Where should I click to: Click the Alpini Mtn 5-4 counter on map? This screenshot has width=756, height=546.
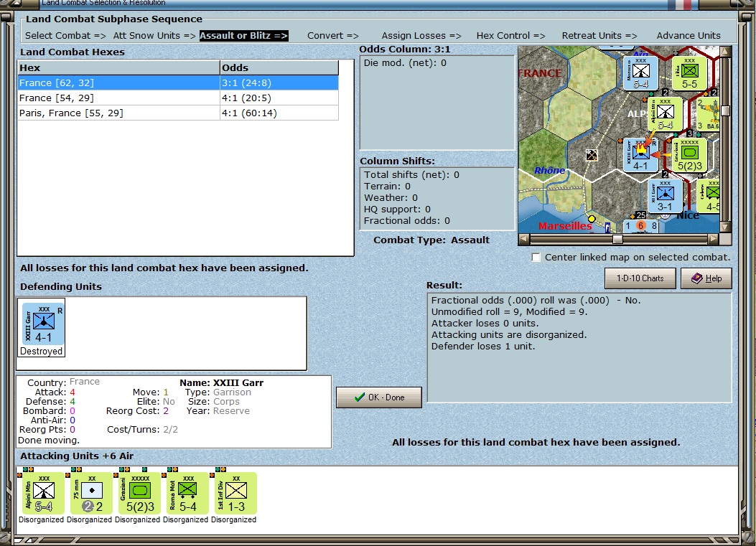click(665, 114)
